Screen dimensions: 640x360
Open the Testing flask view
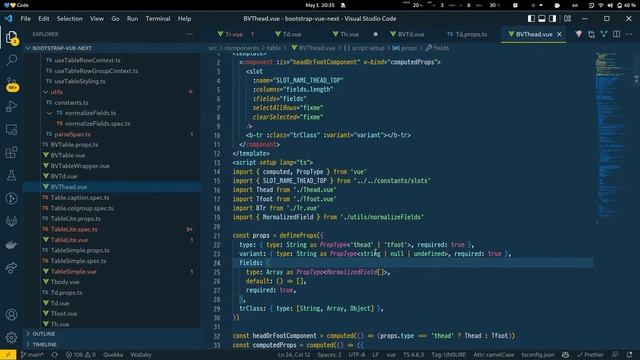tap(11, 176)
